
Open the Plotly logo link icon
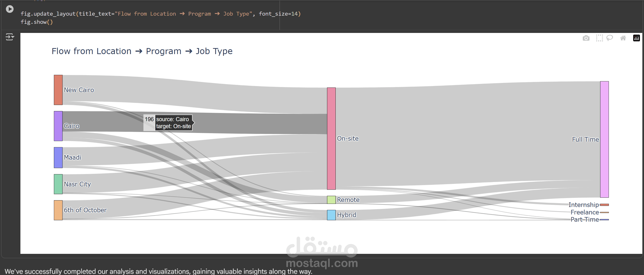tap(636, 38)
